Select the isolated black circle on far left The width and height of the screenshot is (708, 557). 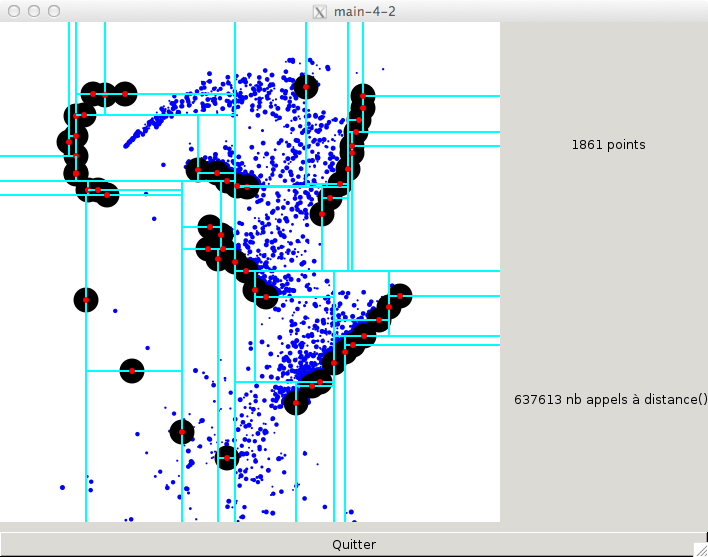click(86, 299)
